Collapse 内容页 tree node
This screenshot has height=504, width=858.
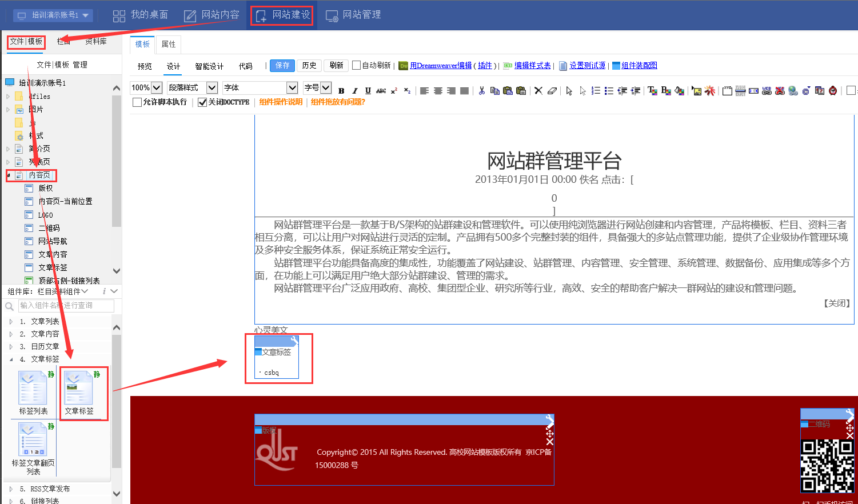[x=9, y=175]
